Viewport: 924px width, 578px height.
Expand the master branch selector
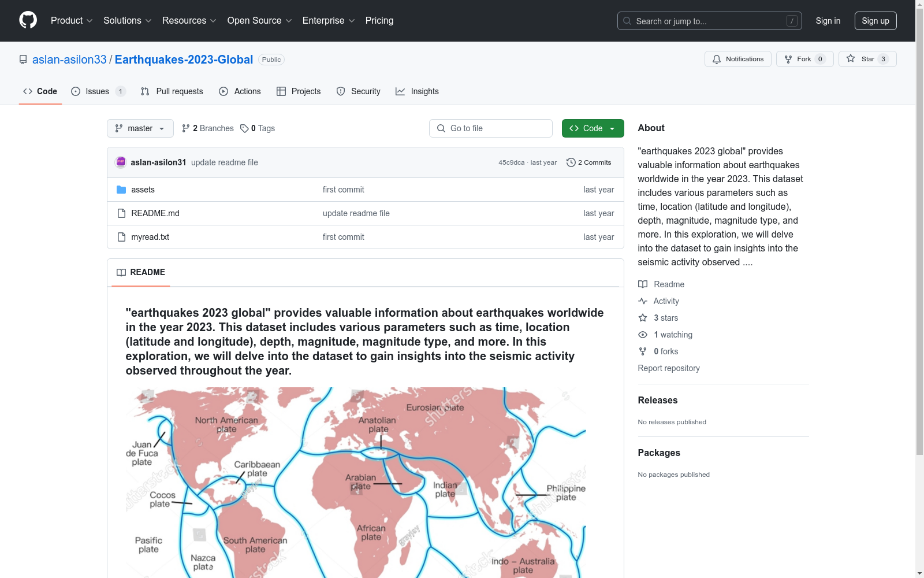(140, 128)
